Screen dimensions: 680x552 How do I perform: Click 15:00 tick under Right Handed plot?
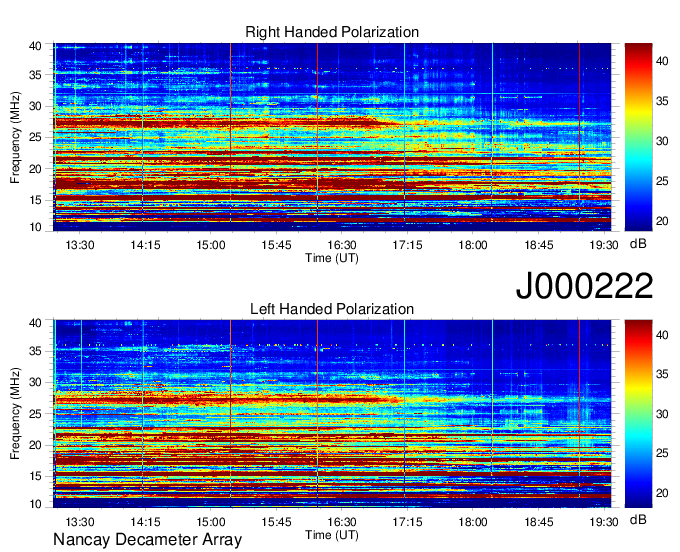tap(211, 245)
